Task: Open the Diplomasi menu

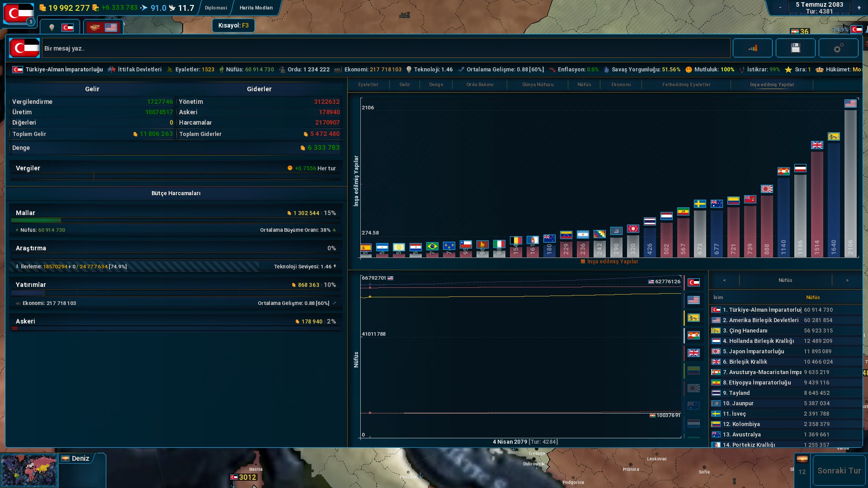Action: pyautogui.click(x=216, y=8)
